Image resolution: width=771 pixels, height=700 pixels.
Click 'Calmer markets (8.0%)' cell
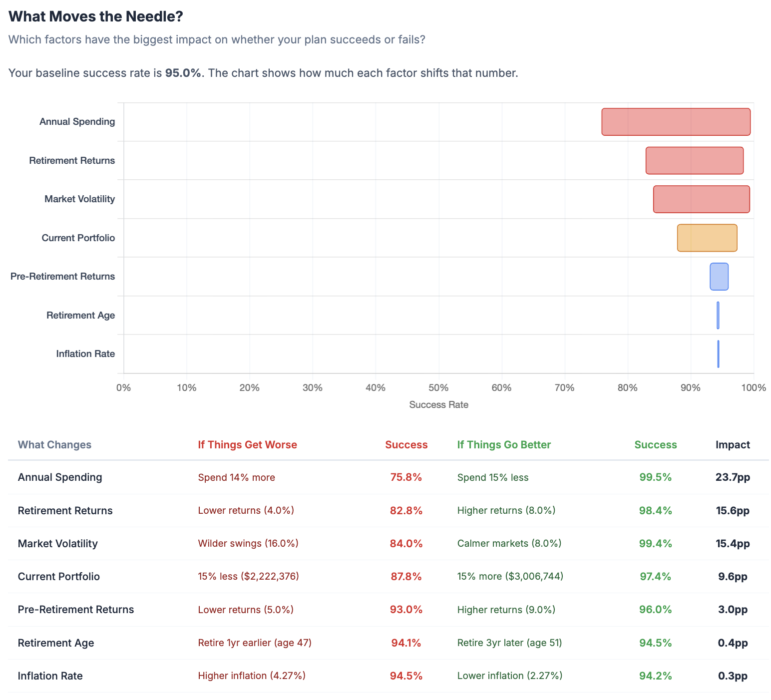tap(509, 543)
